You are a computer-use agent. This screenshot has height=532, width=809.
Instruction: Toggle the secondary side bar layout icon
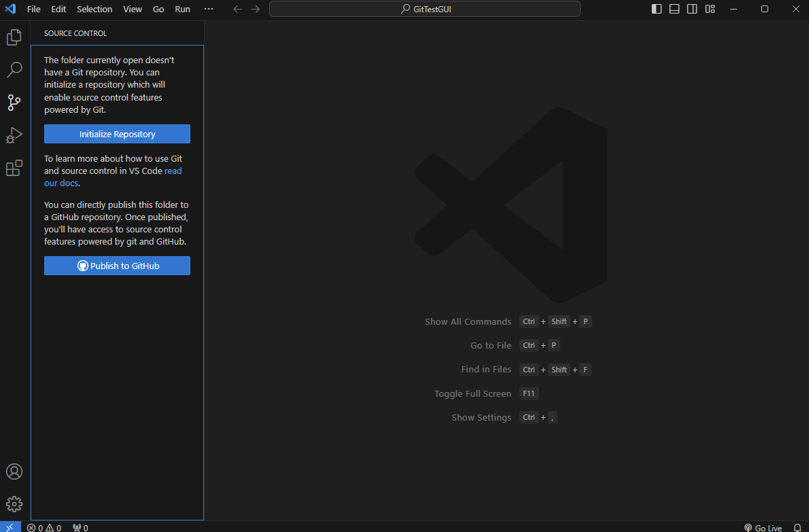692,9
